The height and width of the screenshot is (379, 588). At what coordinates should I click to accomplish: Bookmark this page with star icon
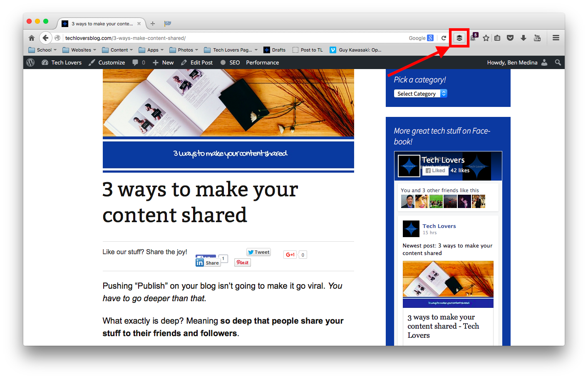[486, 38]
